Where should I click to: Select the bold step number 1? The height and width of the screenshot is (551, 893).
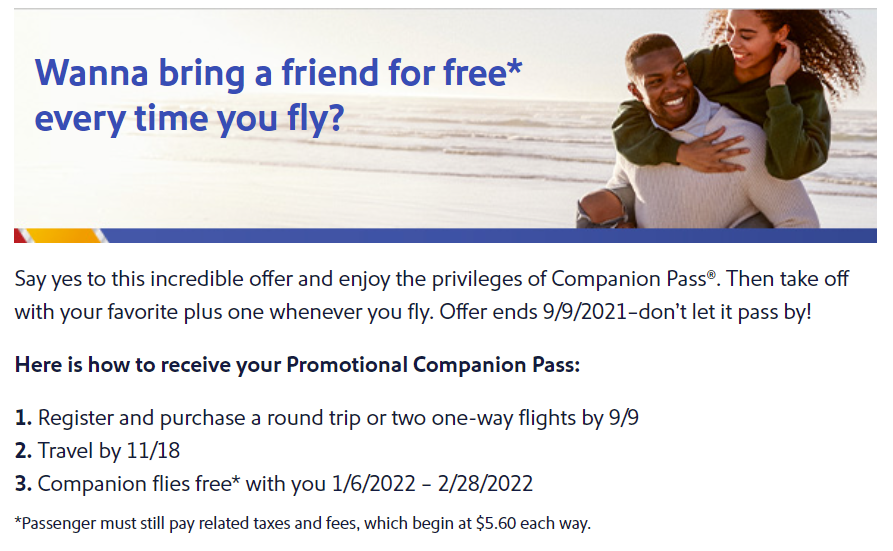click(x=23, y=418)
